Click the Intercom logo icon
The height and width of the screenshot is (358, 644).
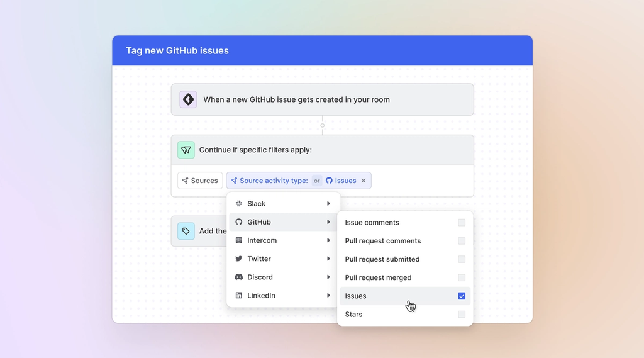[x=238, y=240]
